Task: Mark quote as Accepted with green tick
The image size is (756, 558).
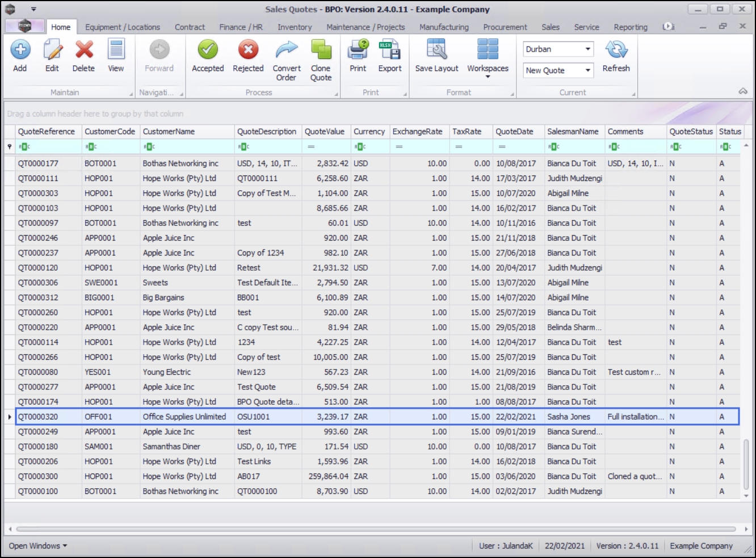Action: point(208,50)
